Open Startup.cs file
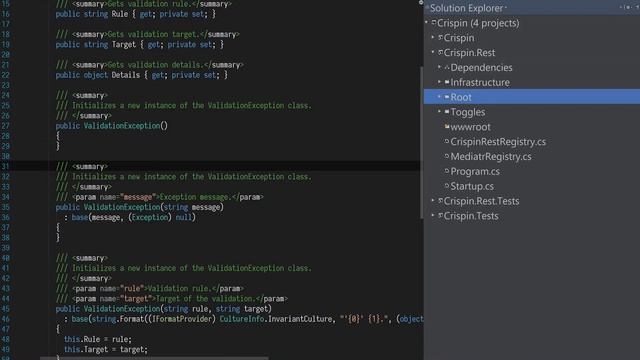640x360 pixels. tap(472, 186)
